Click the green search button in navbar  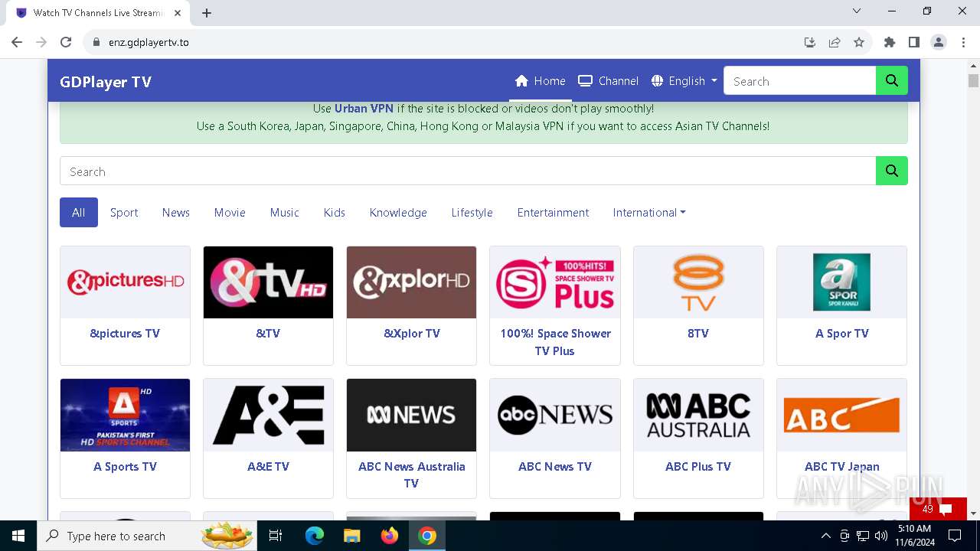[891, 80]
